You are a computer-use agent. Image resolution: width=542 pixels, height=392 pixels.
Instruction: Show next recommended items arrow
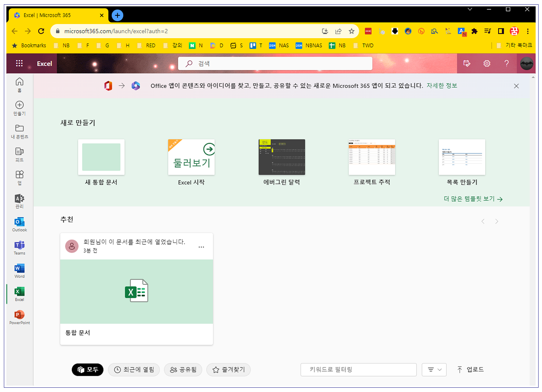pyautogui.click(x=497, y=221)
